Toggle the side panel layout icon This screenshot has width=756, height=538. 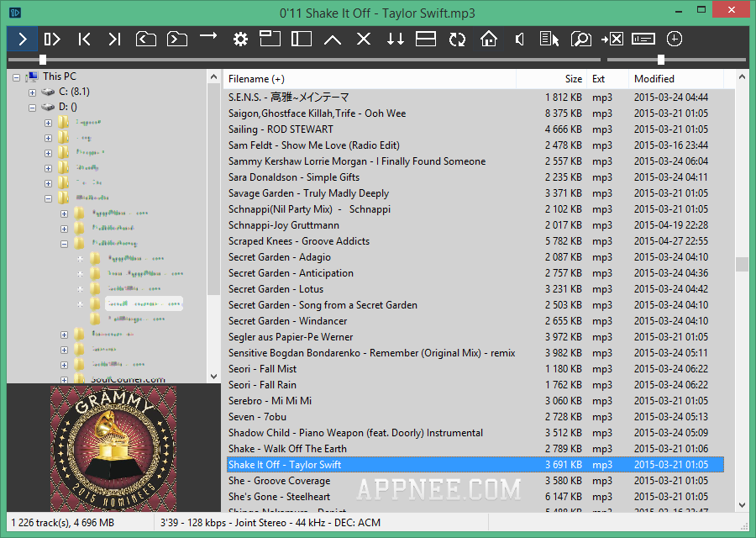(x=302, y=39)
